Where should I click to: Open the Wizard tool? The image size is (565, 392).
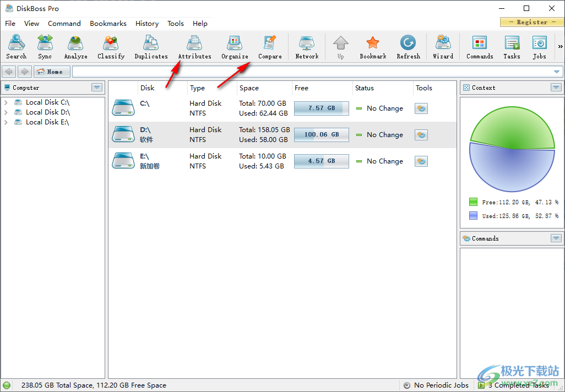tap(443, 47)
